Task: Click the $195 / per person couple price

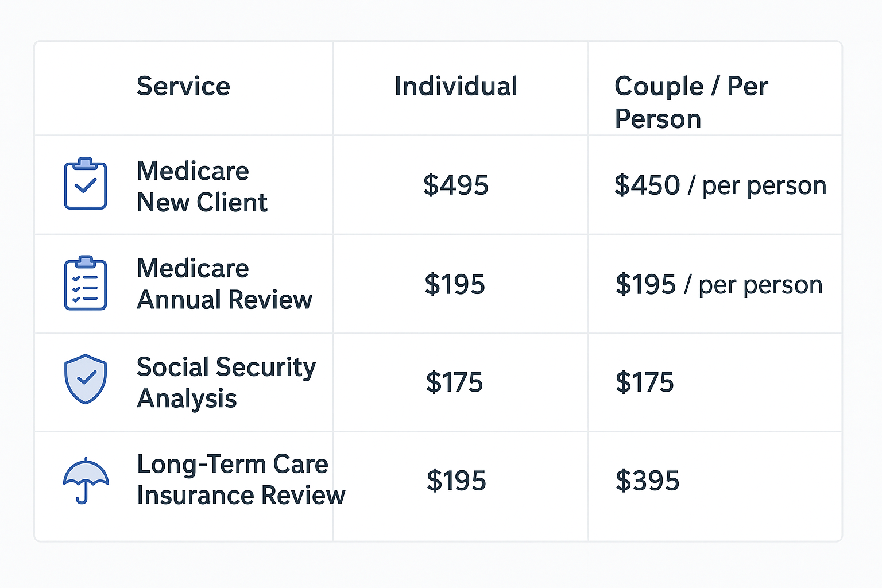Action: point(719,285)
